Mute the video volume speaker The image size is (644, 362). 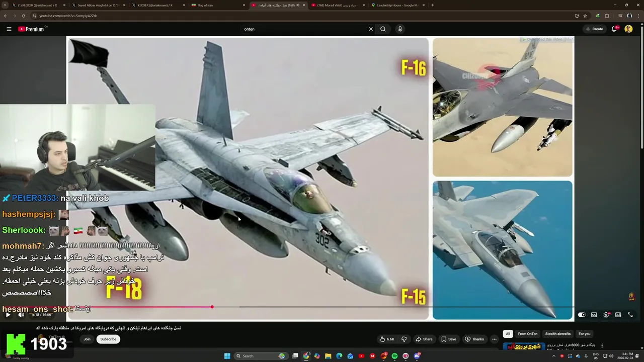click(x=21, y=315)
